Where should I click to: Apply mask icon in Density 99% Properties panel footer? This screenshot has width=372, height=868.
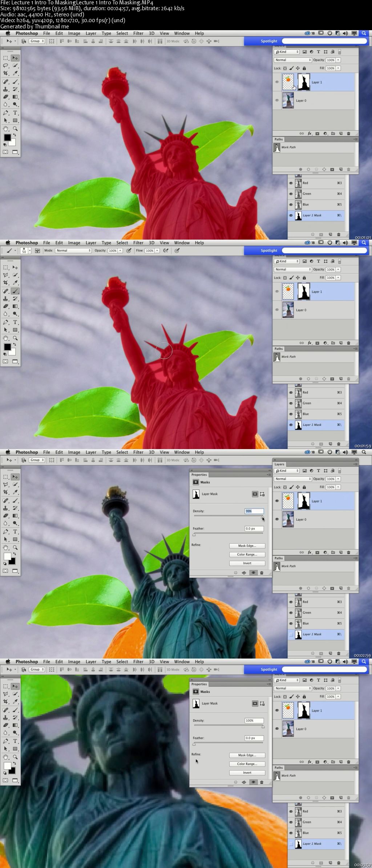tap(244, 573)
